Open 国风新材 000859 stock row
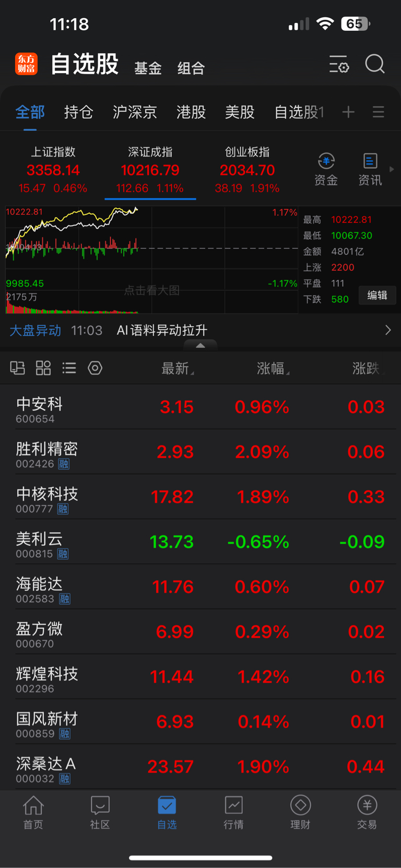This screenshot has width=401, height=868. pos(200,721)
